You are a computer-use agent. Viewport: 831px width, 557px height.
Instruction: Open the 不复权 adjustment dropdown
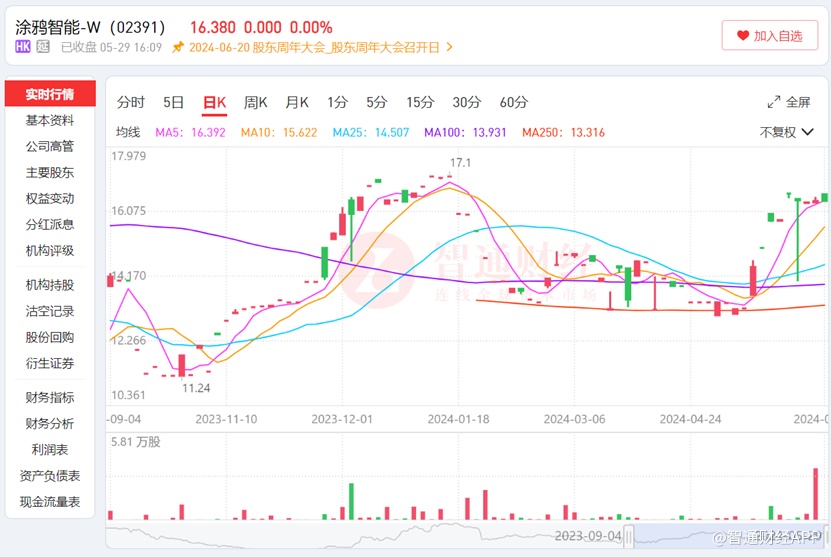(786, 132)
